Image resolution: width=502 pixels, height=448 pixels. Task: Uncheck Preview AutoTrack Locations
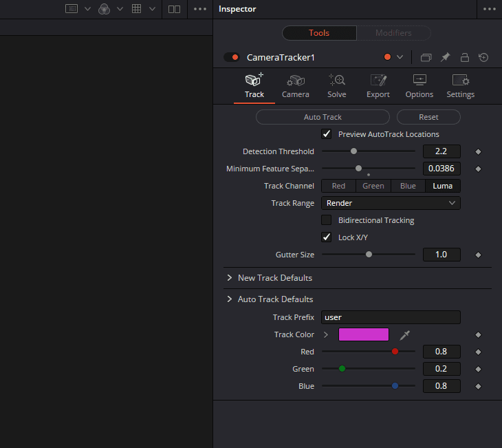coord(326,134)
